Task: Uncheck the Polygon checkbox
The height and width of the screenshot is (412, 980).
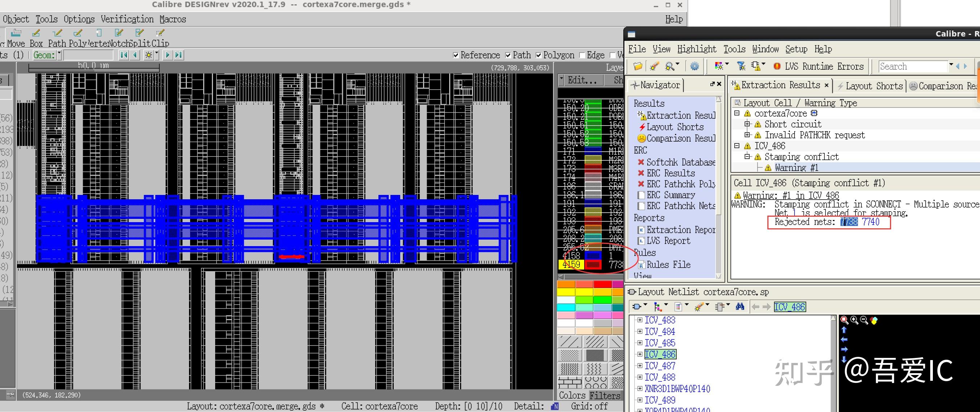Action: (539, 56)
